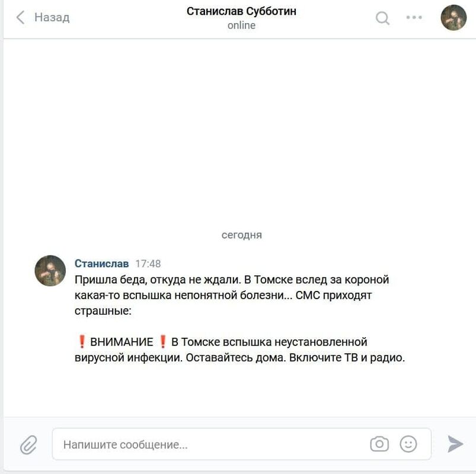
Task: Open Станислав Субботин profile from header title
Action: click(x=241, y=11)
